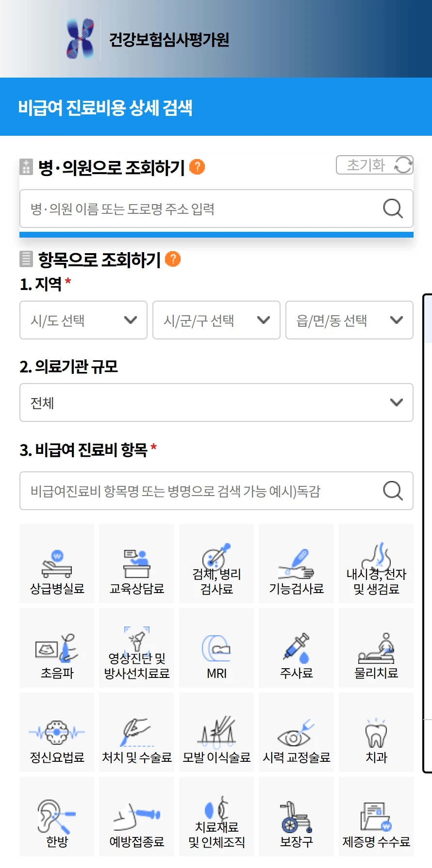The width and height of the screenshot is (432, 868).
Task: Select the 교육상담료 category icon
Action: pyautogui.click(x=136, y=563)
